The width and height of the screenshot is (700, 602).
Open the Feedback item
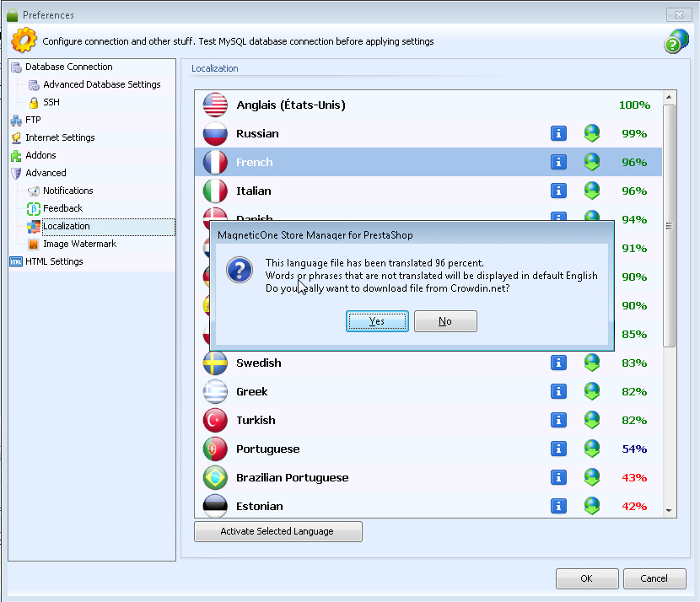pos(62,208)
